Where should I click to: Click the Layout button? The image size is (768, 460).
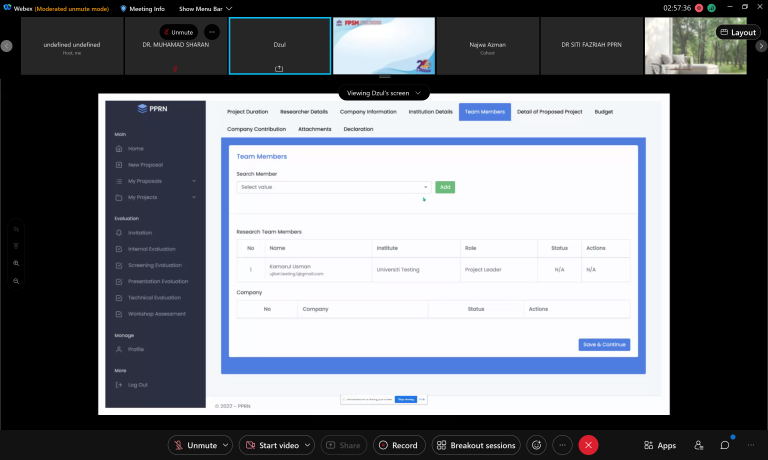tap(738, 32)
